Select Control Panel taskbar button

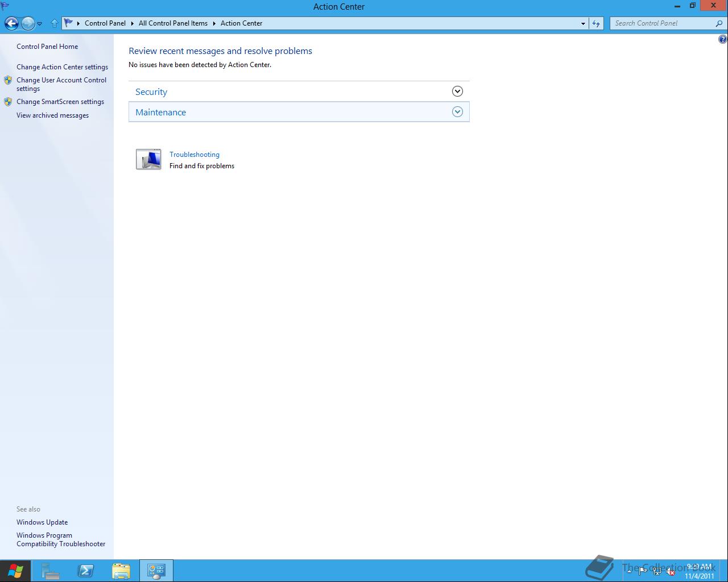(156, 571)
